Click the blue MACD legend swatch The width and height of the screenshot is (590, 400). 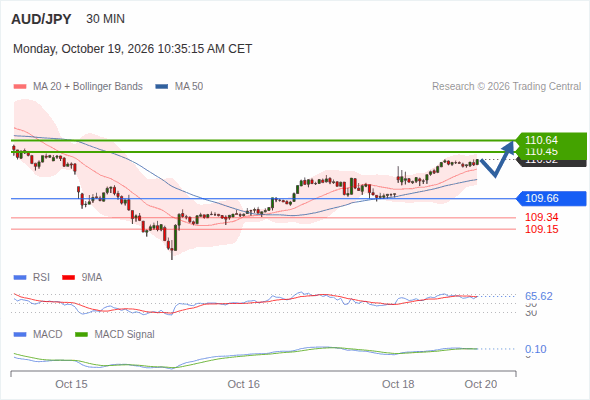20,335
